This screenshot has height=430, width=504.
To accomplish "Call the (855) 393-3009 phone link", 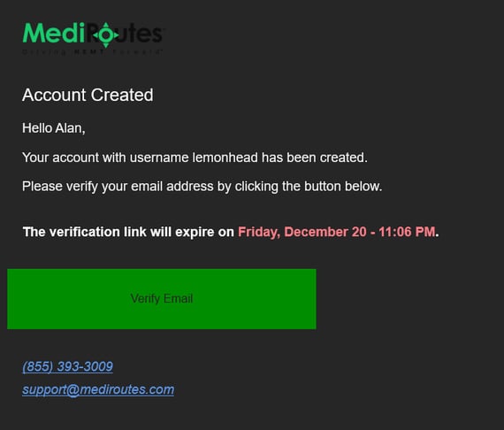I will pyautogui.click(x=67, y=366).
